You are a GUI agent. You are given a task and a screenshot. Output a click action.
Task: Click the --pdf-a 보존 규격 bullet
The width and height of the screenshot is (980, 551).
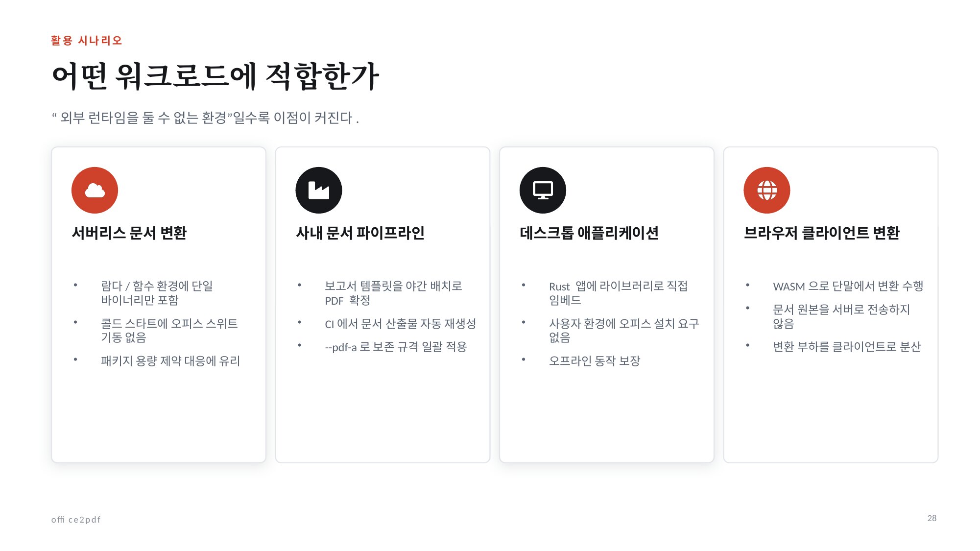[396, 347]
